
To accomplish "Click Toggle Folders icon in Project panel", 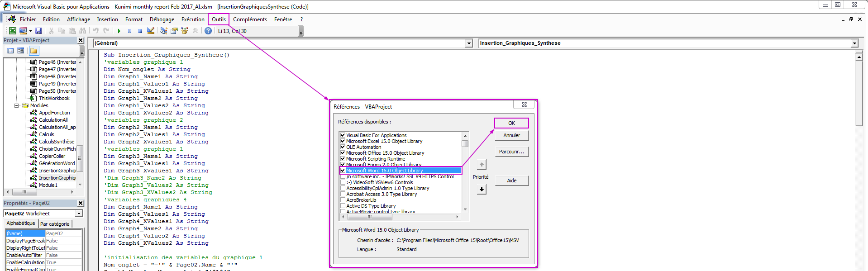I will (34, 51).
